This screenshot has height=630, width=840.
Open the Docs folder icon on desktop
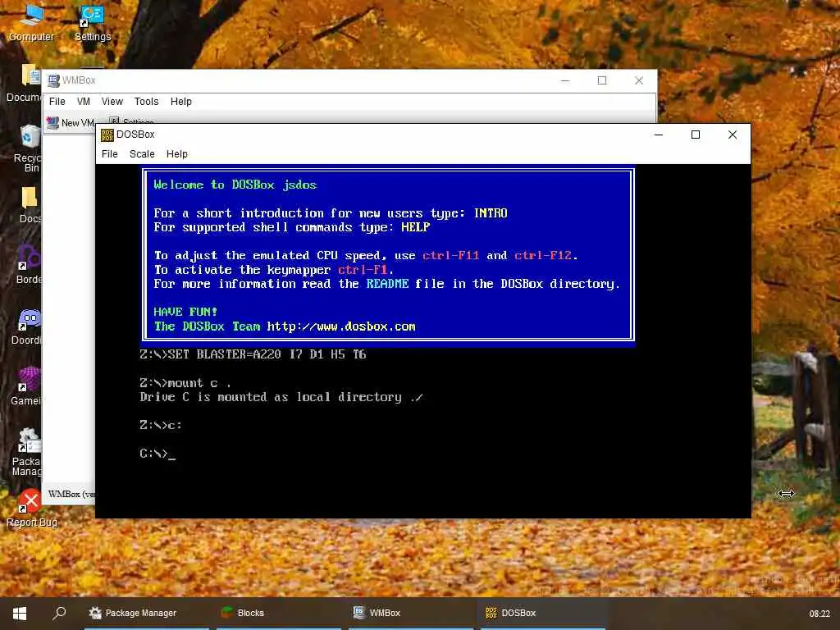coord(30,204)
